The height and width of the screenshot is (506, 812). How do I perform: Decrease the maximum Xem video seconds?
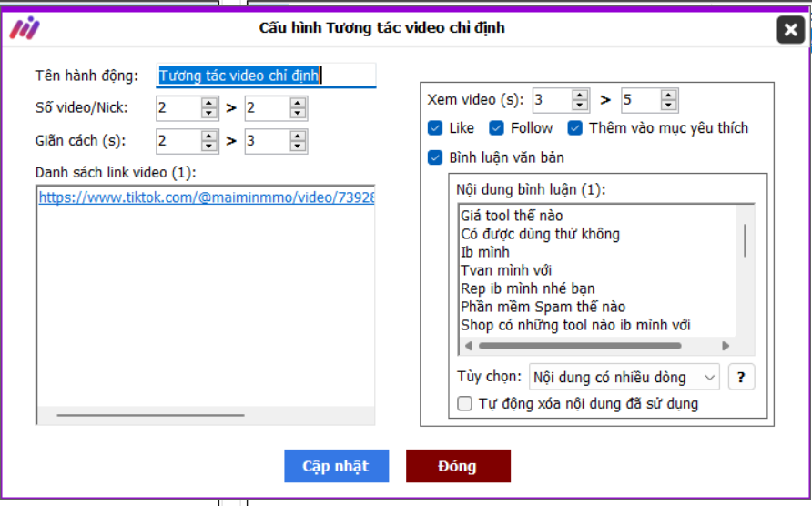669,106
